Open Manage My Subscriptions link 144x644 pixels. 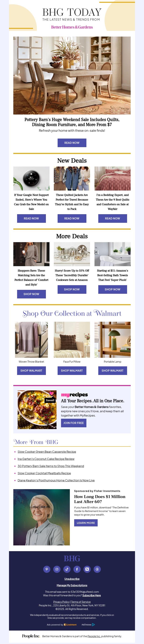click(72, 586)
